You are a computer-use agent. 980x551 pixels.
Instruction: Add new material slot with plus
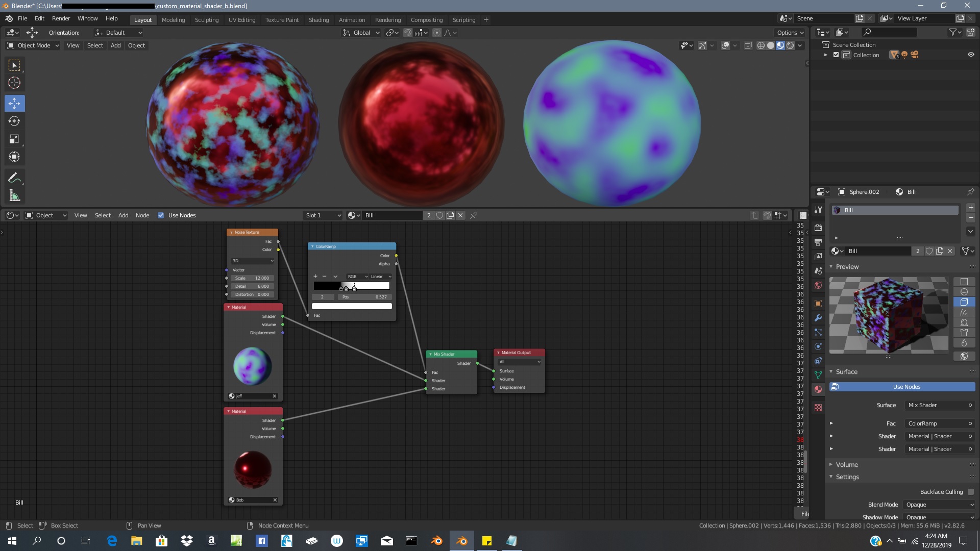pos(971,208)
